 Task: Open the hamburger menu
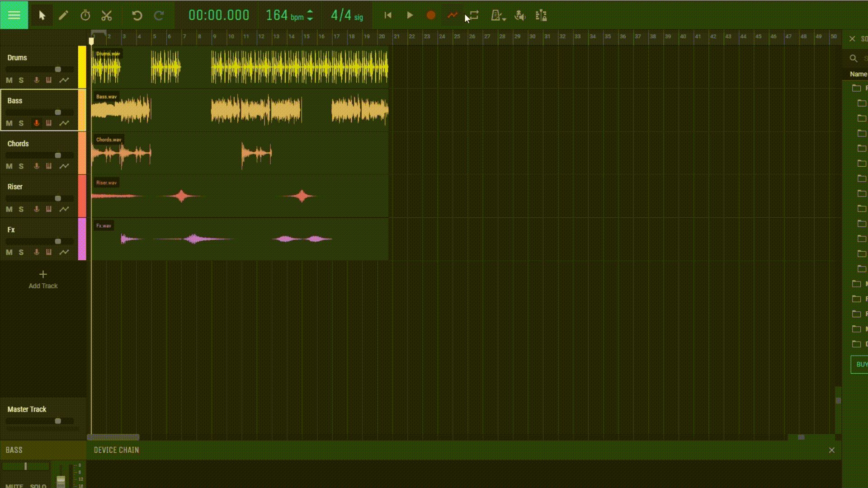point(14,14)
